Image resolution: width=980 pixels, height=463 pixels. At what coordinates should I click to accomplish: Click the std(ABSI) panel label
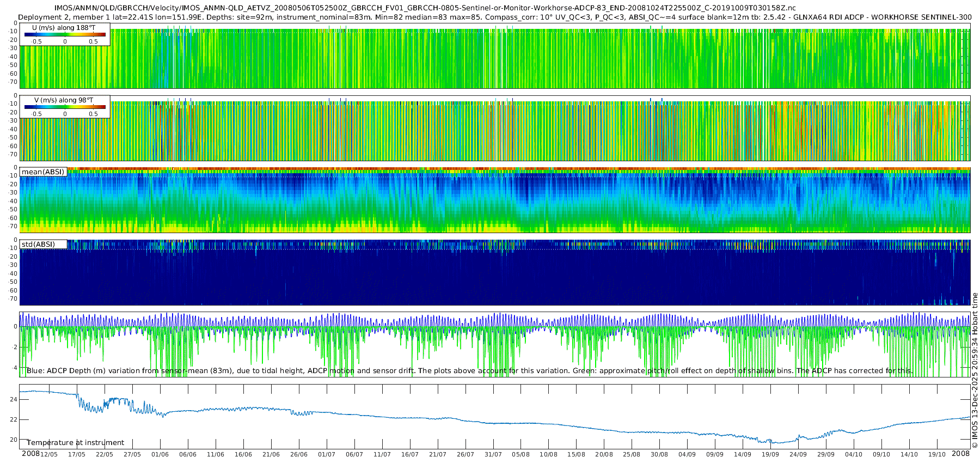click(38, 245)
